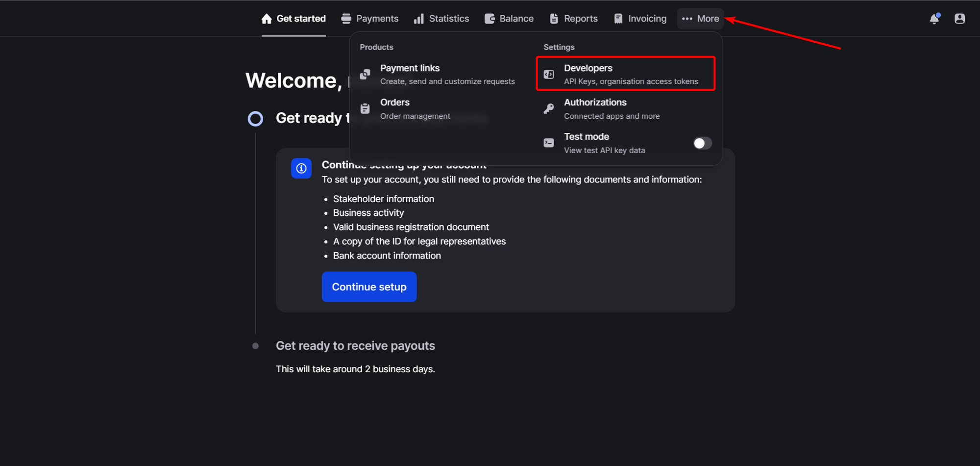Image resolution: width=980 pixels, height=466 pixels.
Task: Click the Authorizations key icon
Action: 548,108
